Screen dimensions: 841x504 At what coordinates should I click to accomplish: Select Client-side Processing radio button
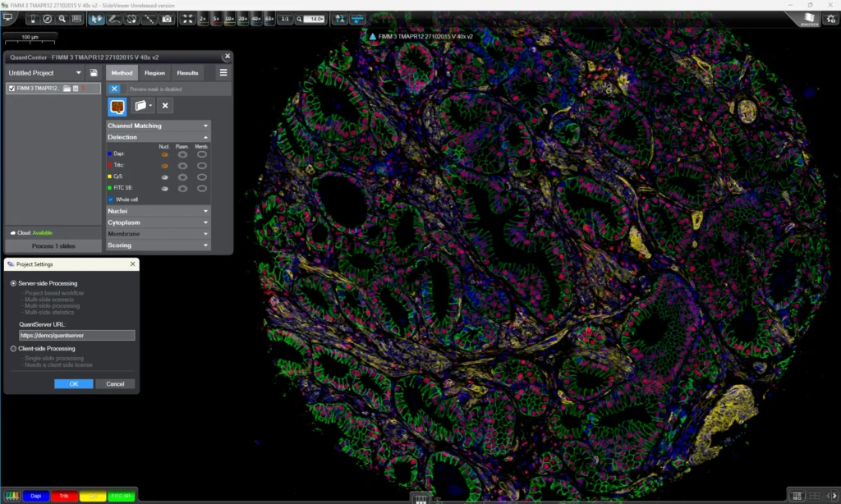pos(13,349)
